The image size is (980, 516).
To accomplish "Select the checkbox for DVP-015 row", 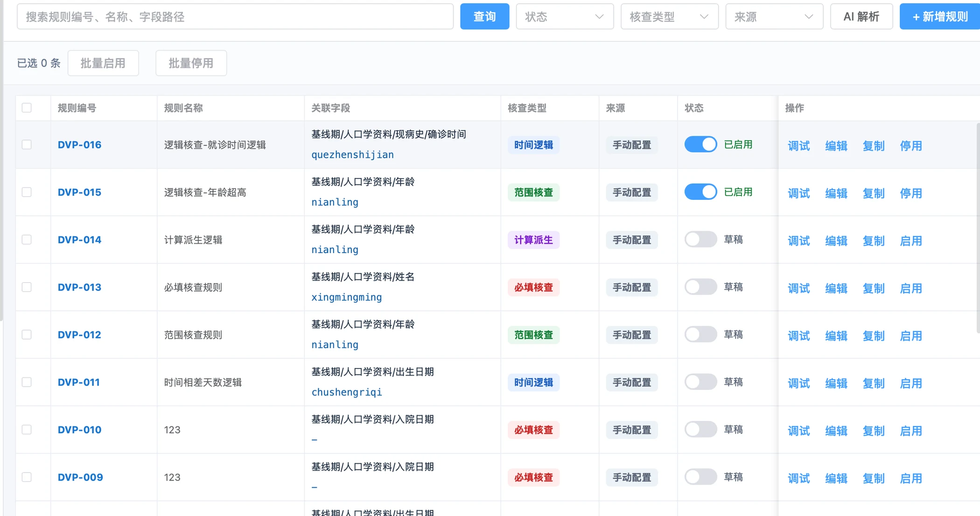I will 27,192.
